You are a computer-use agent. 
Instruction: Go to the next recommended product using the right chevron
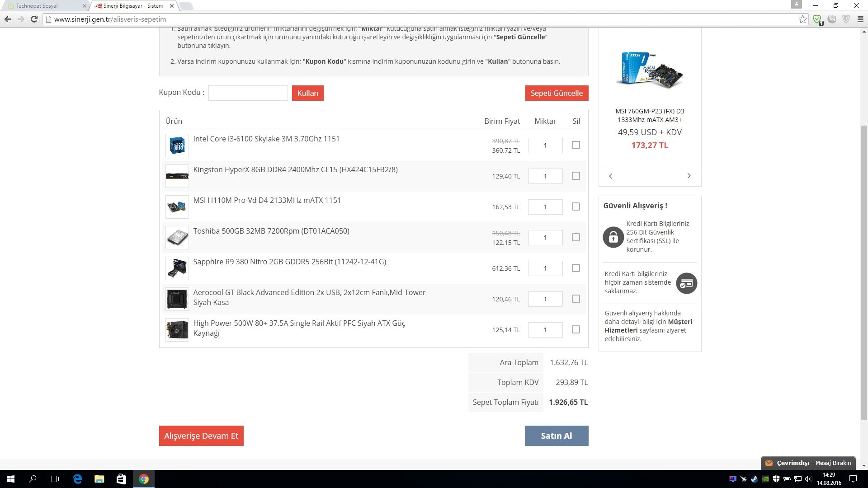coord(689,176)
